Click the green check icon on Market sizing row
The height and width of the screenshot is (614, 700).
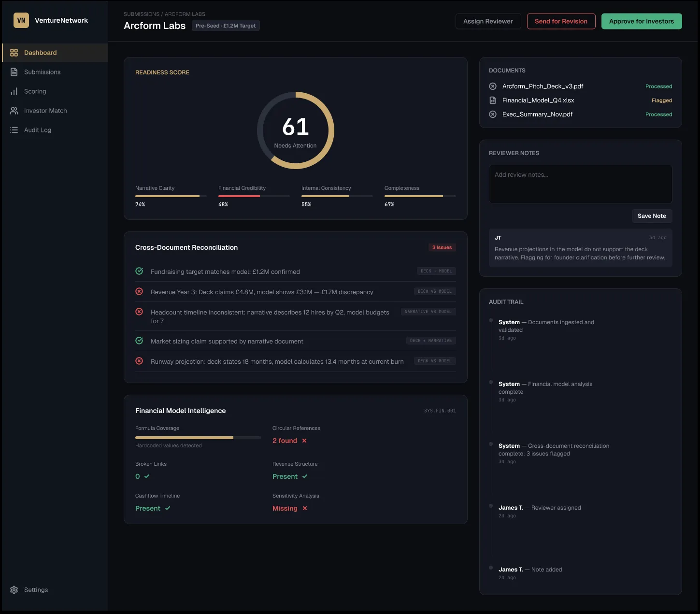click(139, 341)
